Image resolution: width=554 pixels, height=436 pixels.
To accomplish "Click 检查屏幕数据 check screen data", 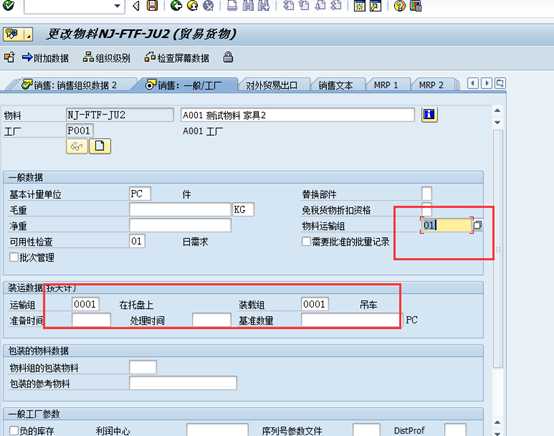I will (177, 58).
